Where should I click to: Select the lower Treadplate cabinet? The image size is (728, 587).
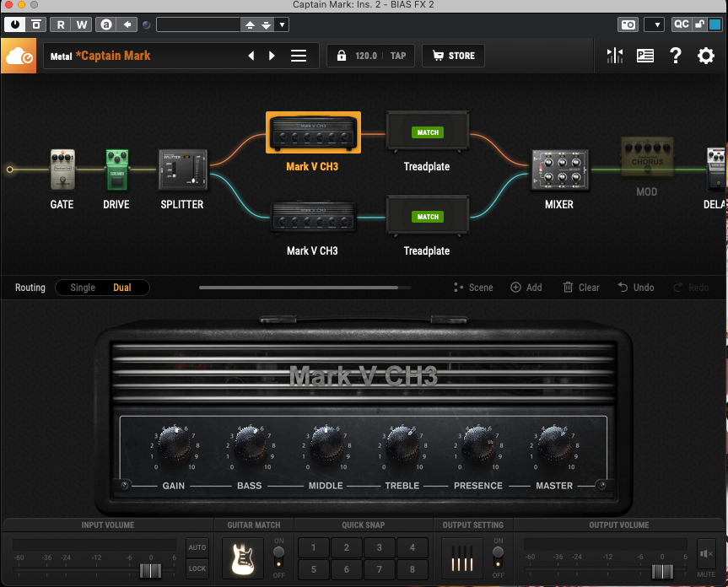[x=427, y=217]
